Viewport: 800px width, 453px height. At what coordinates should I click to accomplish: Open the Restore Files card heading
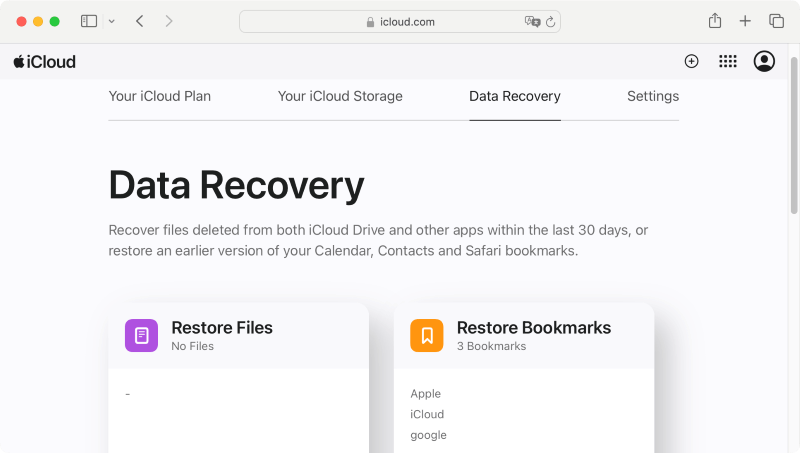point(222,328)
